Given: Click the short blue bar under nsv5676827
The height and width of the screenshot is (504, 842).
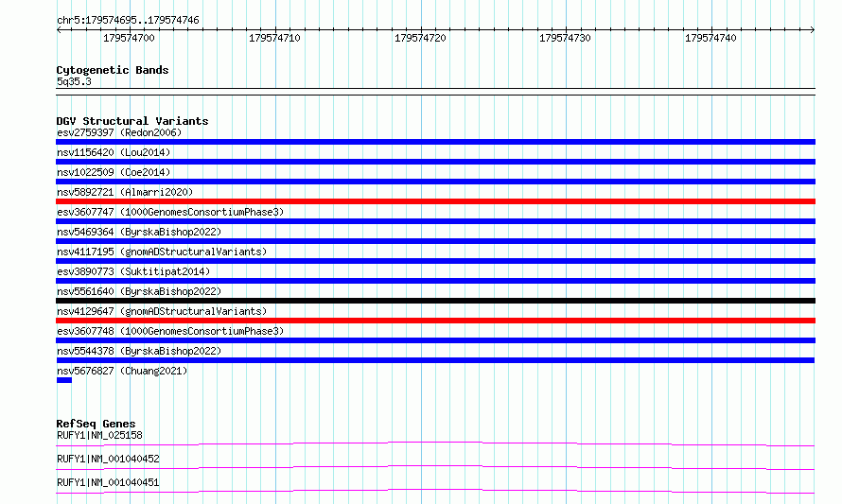Looking at the screenshot, I should click(64, 380).
